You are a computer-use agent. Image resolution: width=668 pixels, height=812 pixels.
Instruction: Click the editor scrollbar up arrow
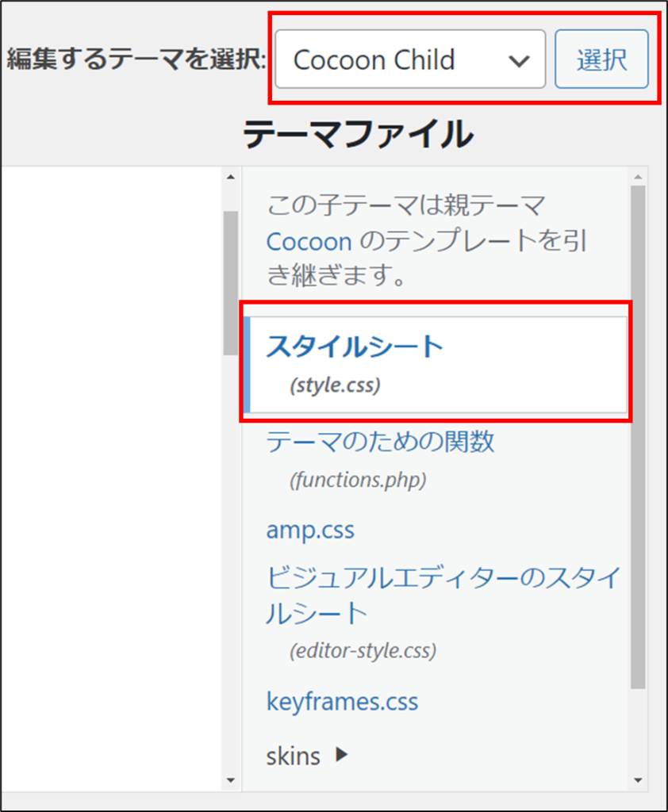[231, 177]
